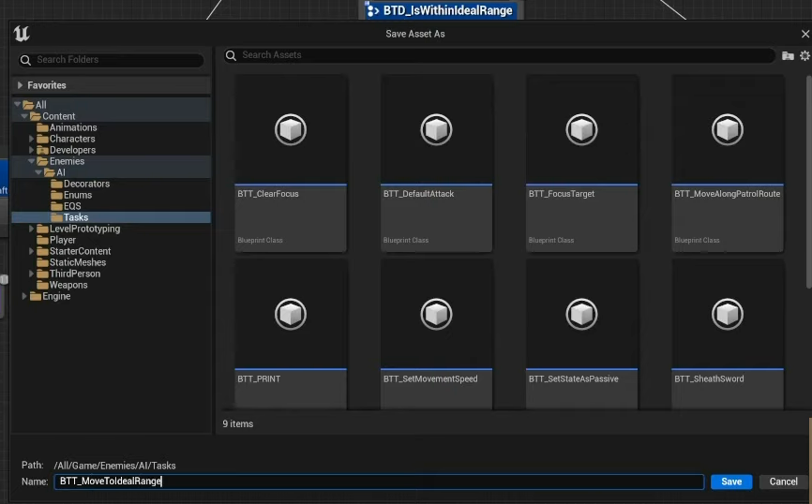
Task: Open the EQS folder
Action: click(x=72, y=206)
